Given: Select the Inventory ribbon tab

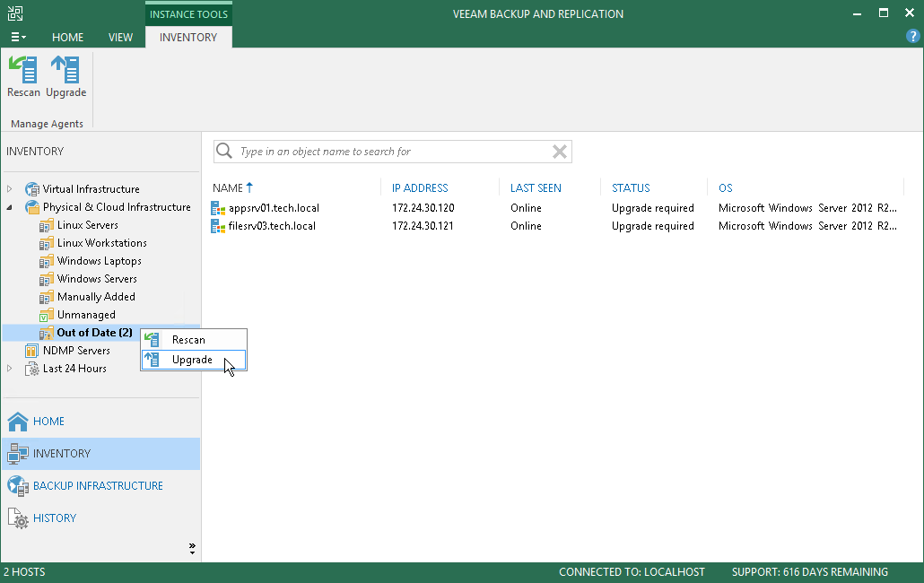Looking at the screenshot, I should (188, 37).
